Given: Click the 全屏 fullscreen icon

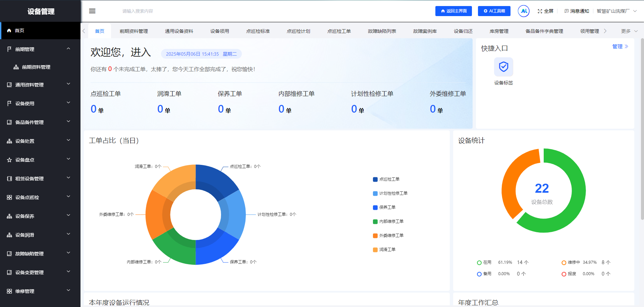Looking at the screenshot, I should (x=540, y=11).
